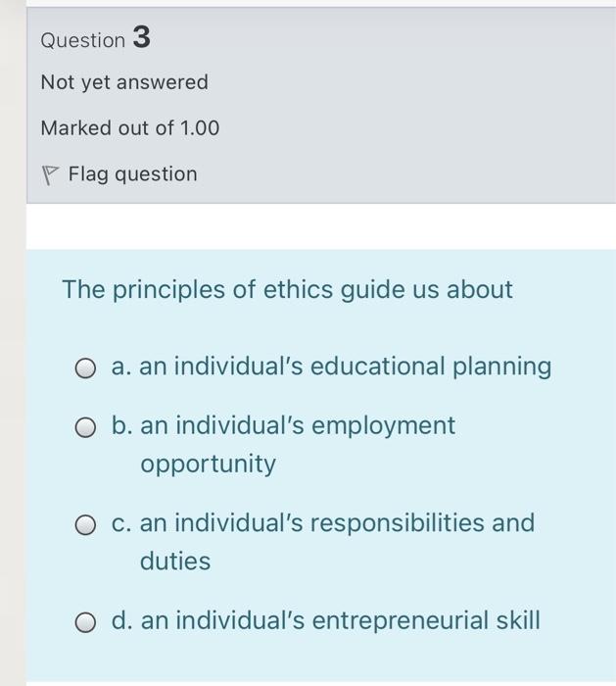Image resolution: width=616 pixels, height=686 pixels.
Task: Click the principles of ethics question text
Action: 287,290
